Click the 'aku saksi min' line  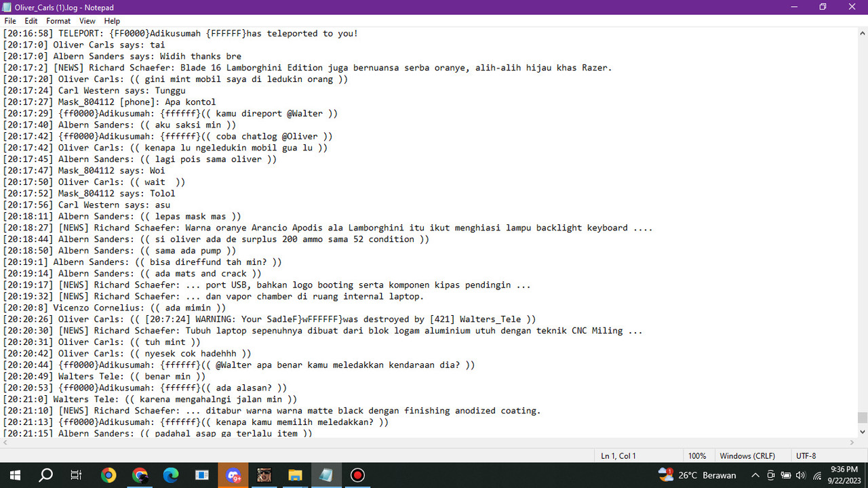click(119, 125)
